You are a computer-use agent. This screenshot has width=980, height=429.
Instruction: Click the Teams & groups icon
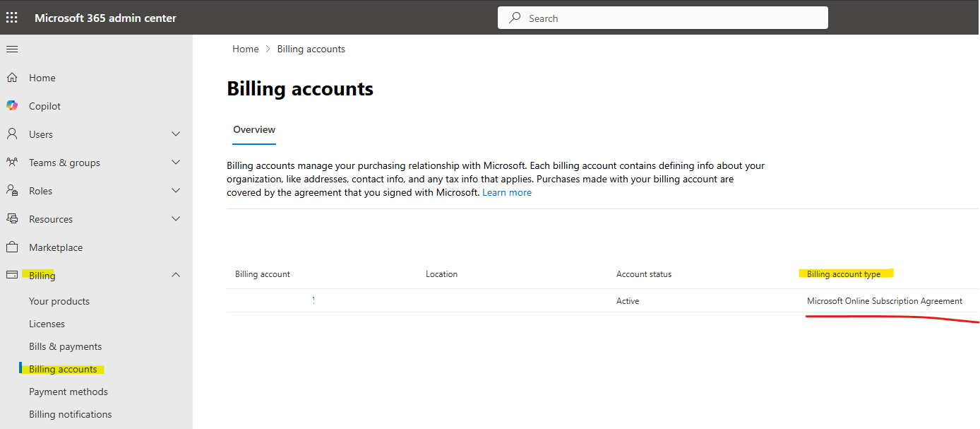pos(12,163)
